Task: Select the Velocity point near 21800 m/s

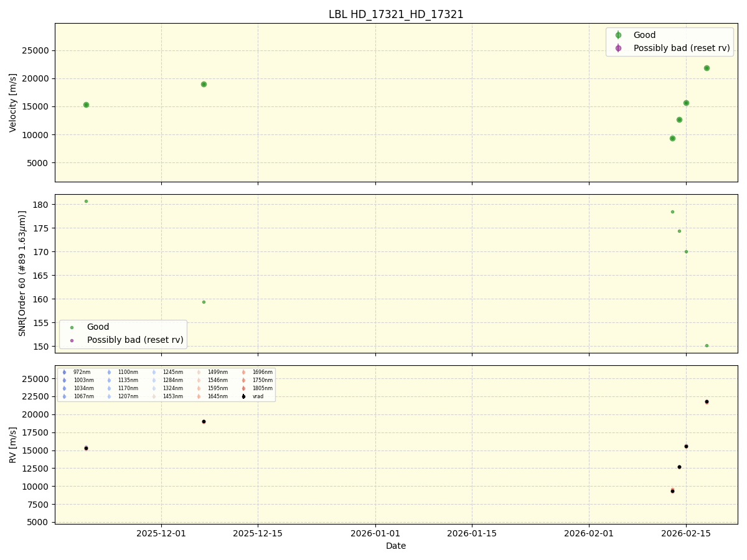Action: point(707,68)
